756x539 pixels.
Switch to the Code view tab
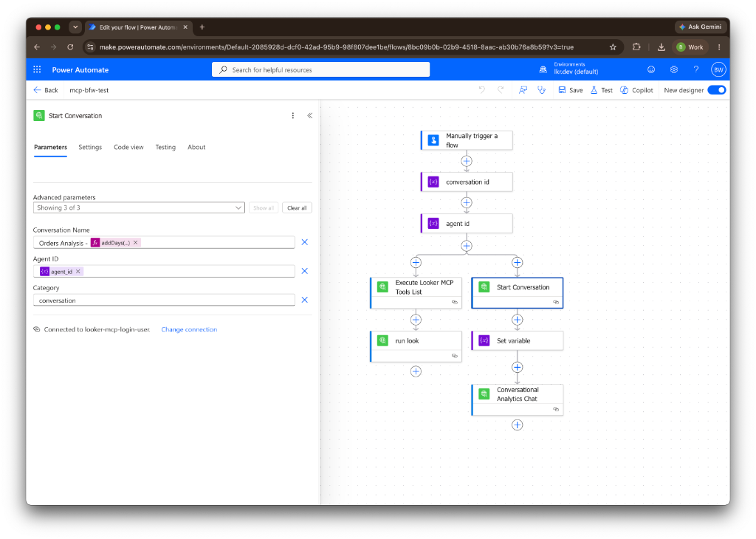pyautogui.click(x=128, y=147)
